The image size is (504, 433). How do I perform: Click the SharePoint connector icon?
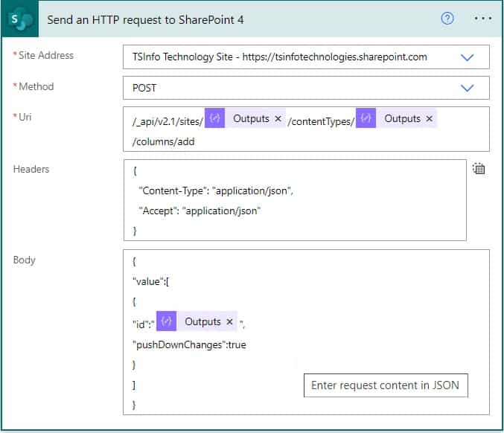coord(20,19)
